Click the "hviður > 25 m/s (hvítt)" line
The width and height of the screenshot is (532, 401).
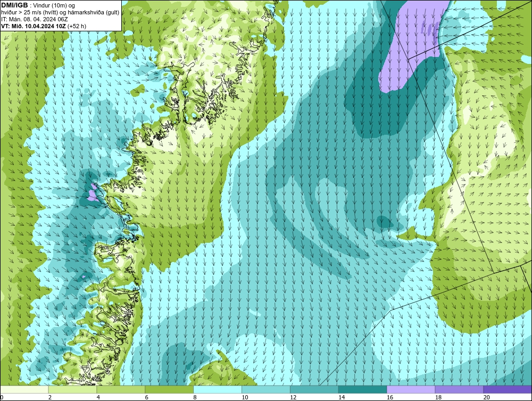pos(29,13)
